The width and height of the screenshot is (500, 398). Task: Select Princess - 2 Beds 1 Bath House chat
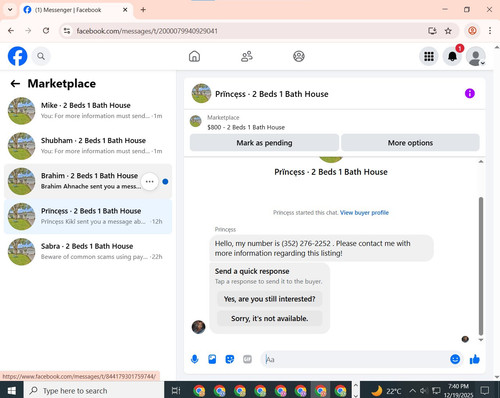pos(88,217)
